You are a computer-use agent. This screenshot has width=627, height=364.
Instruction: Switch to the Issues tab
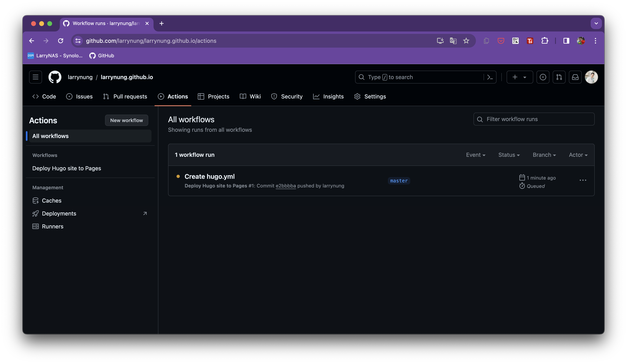coord(79,96)
